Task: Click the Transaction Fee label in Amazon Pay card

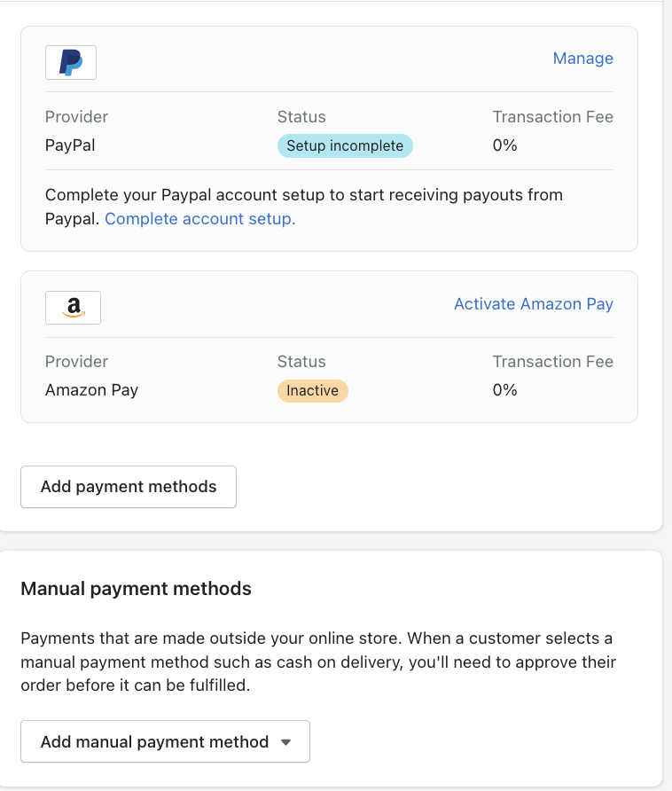Action: tap(553, 362)
